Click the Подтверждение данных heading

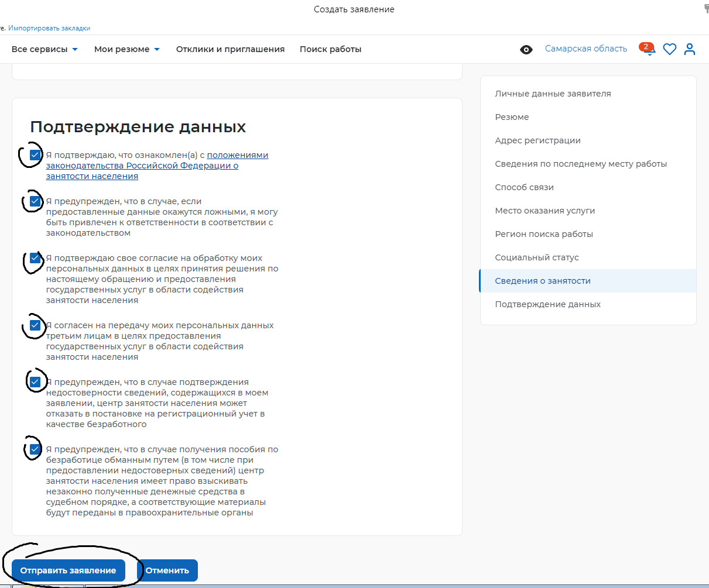[x=138, y=127]
